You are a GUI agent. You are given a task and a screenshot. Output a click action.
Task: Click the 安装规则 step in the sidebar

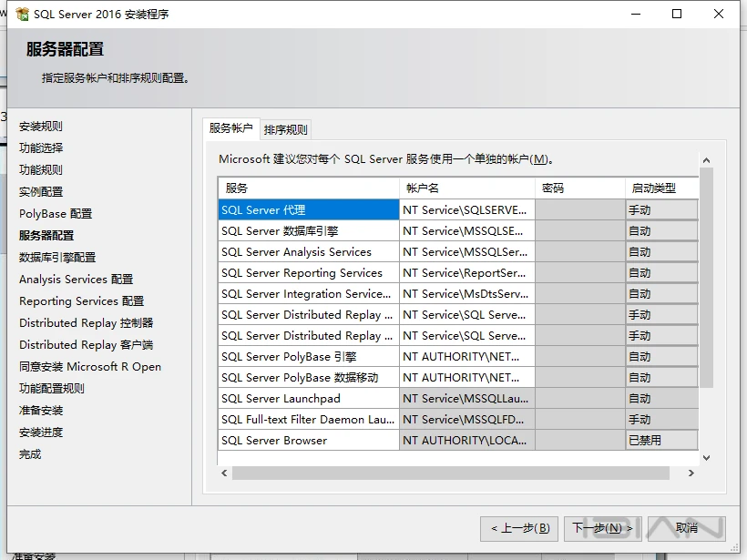[41, 127]
